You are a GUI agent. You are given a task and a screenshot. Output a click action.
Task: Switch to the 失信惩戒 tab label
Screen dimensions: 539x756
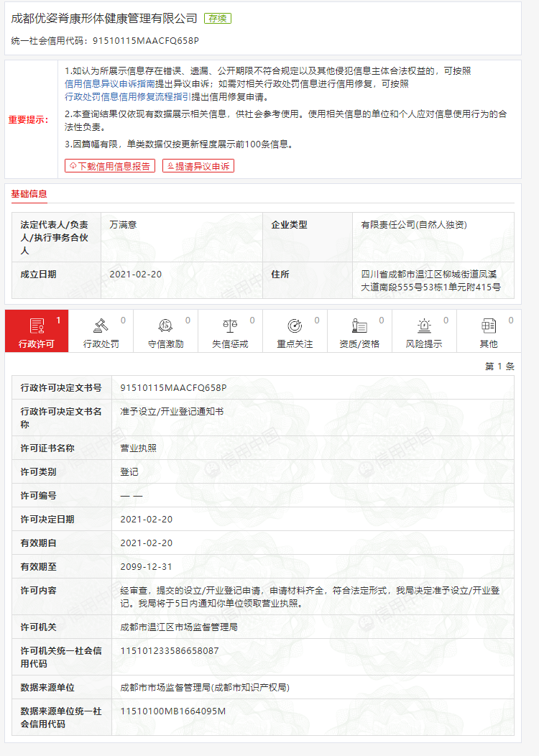[230, 344]
